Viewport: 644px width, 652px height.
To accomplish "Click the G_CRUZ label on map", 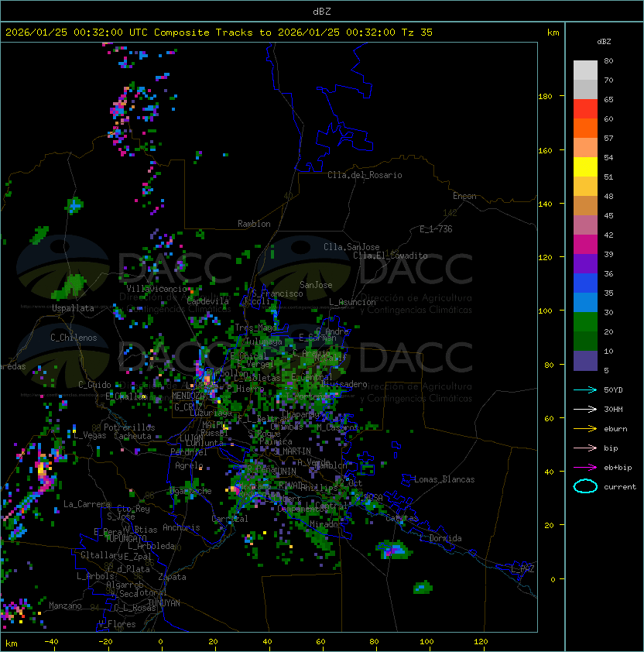I will (188, 407).
